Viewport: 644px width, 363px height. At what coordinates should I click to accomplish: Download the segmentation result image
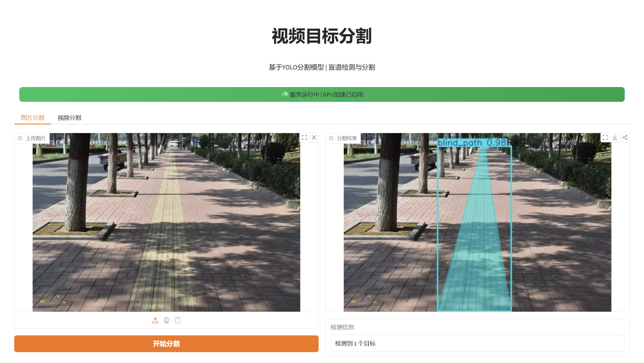click(x=615, y=138)
